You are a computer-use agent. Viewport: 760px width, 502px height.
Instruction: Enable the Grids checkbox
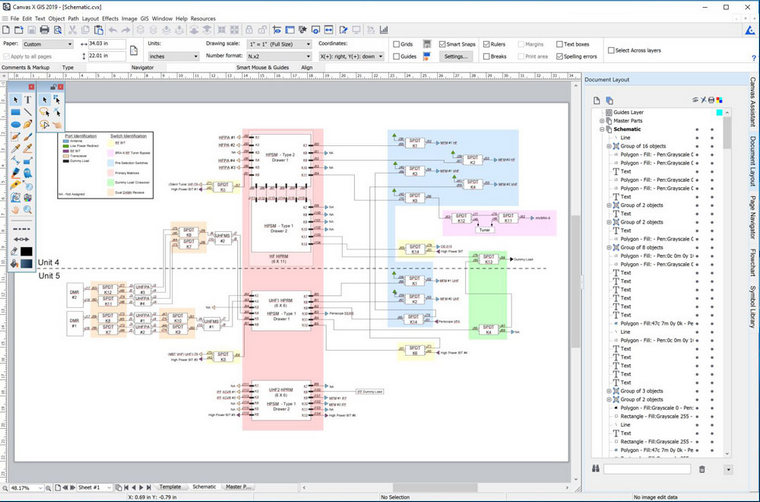pos(396,45)
